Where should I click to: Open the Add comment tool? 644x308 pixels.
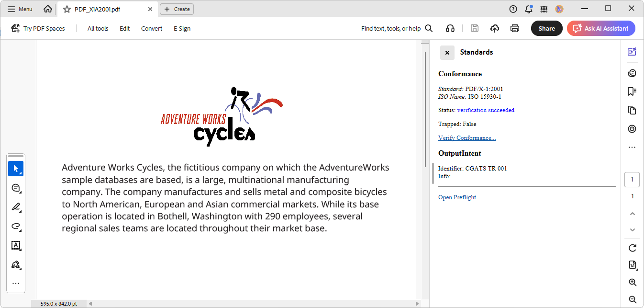pyautogui.click(x=16, y=188)
